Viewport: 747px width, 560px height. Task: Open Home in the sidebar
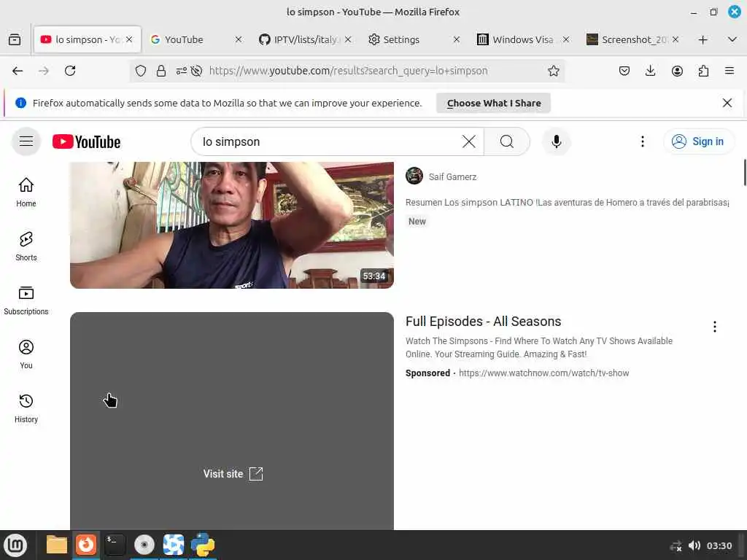[x=26, y=192]
